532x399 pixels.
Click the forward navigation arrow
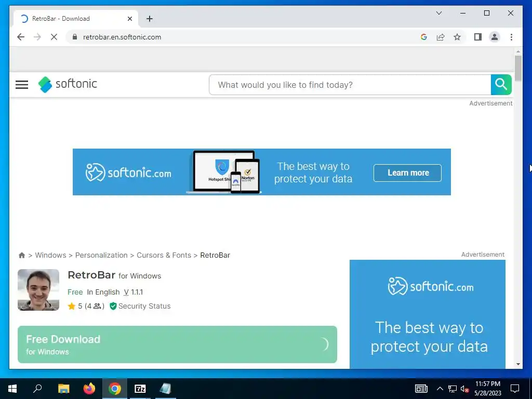point(37,37)
